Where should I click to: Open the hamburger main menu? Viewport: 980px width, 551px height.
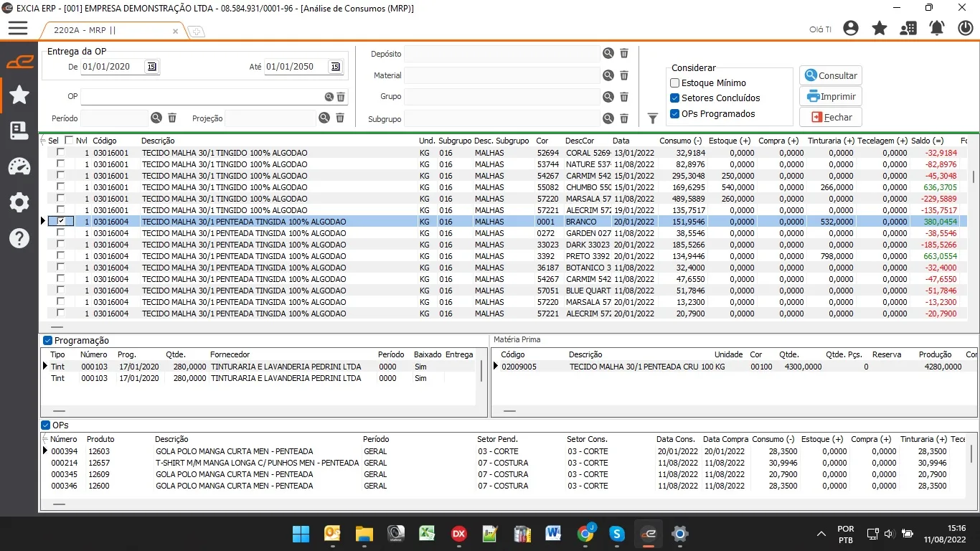click(x=18, y=28)
